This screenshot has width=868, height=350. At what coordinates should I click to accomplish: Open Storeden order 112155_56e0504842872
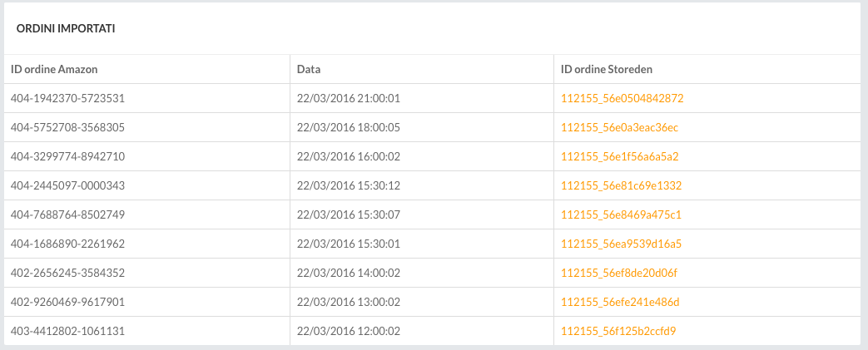point(622,98)
